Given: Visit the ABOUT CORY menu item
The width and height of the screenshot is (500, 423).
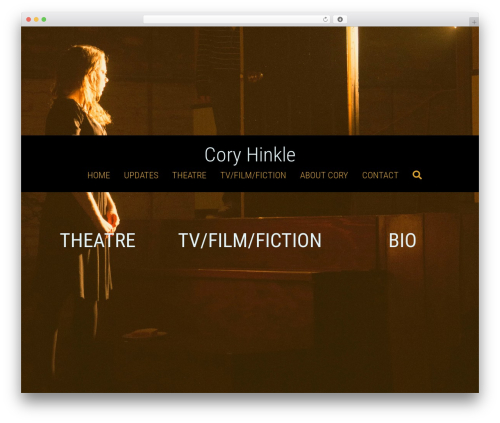Looking at the screenshot, I should pyautogui.click(x=324, y=175).
